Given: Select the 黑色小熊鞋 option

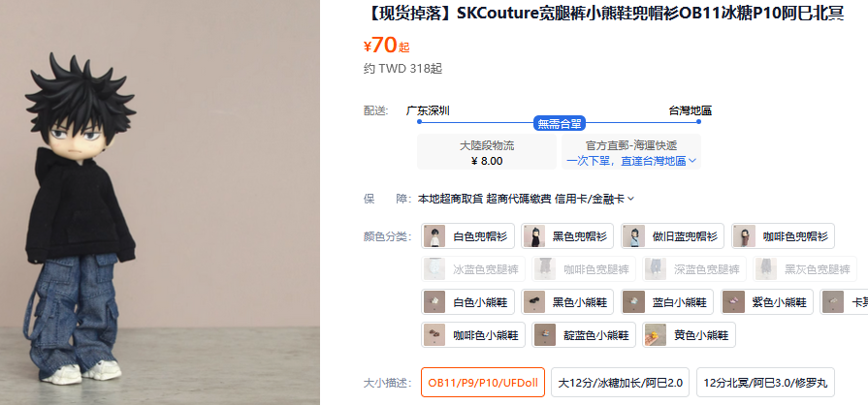Looking at the screenshot, I should 567,302.
